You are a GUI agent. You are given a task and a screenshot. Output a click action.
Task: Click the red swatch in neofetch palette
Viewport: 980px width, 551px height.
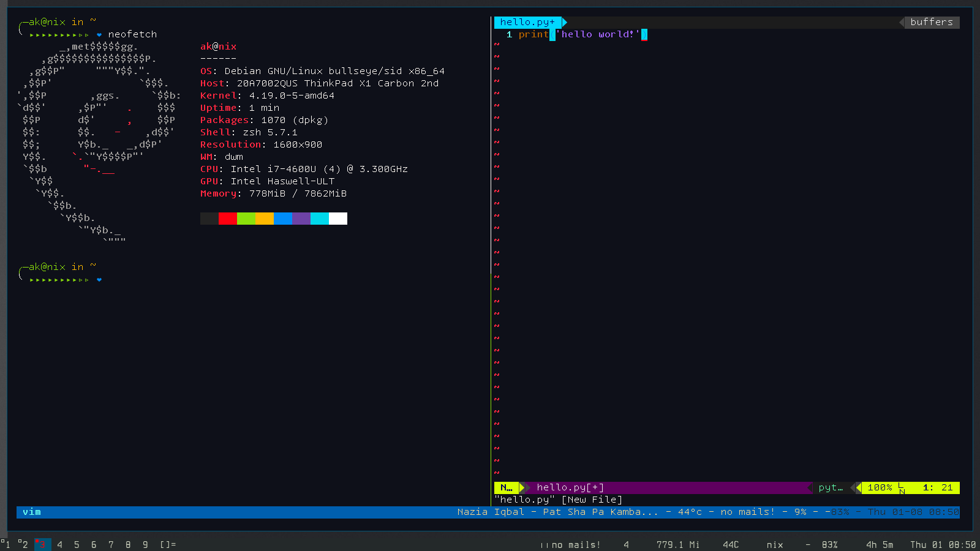point(228,219)
